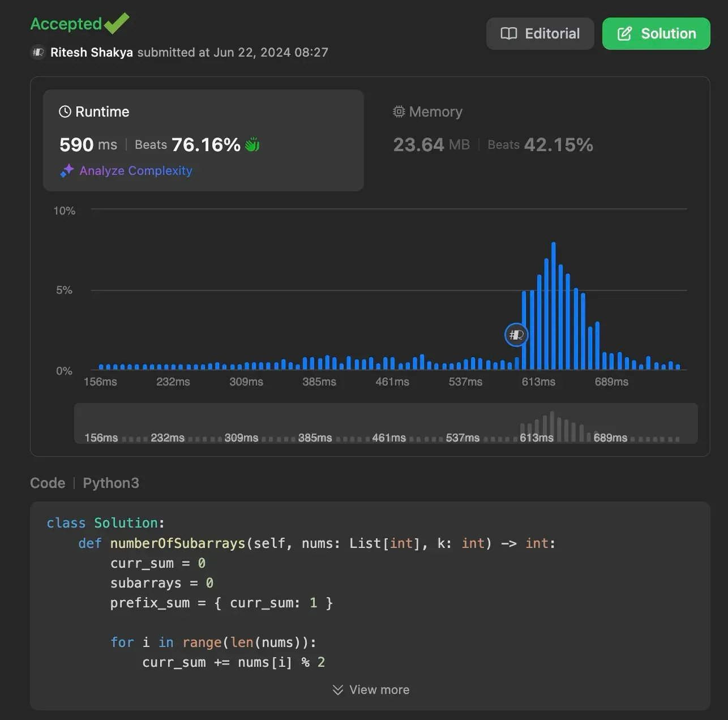Click the green checkmark beside Accepted
The height and width of the screenshot is (720, 728).
pyautogui.click(x=115, y=23)
